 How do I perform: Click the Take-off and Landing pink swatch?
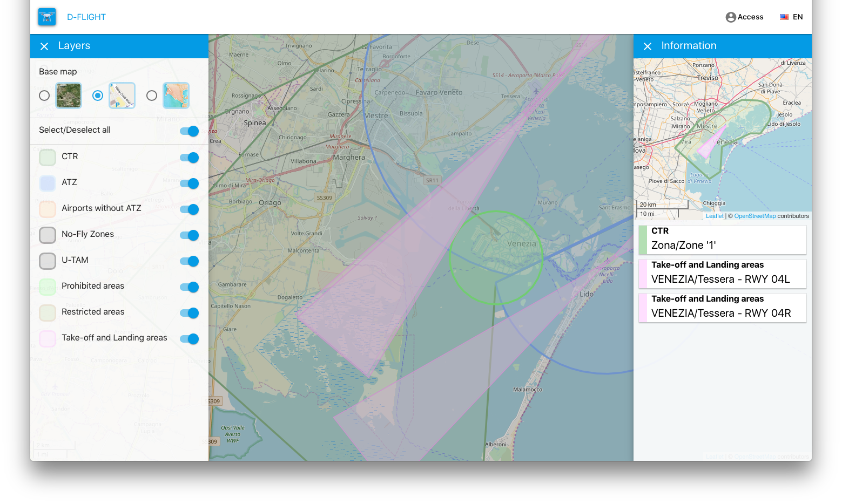pos(48,339)
